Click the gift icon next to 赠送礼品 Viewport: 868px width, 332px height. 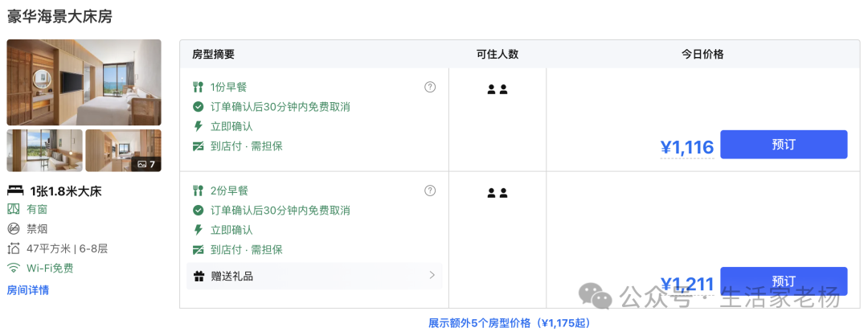[199, 276]
